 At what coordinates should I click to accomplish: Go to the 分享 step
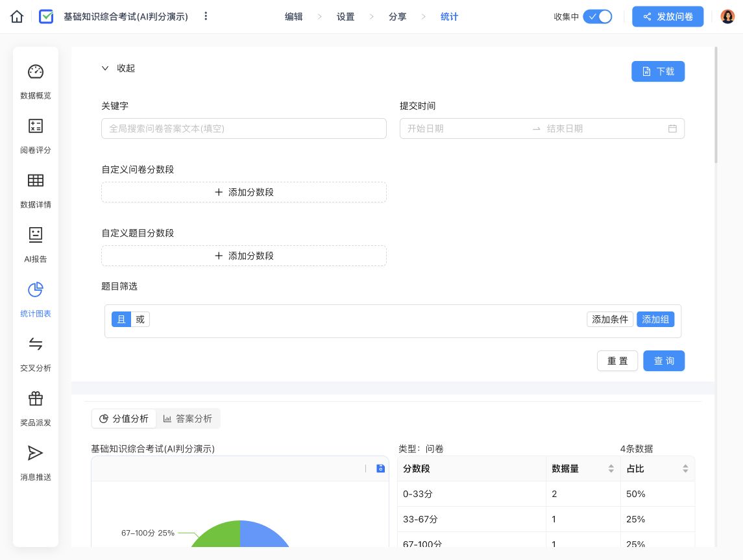[x=398, y=17]
